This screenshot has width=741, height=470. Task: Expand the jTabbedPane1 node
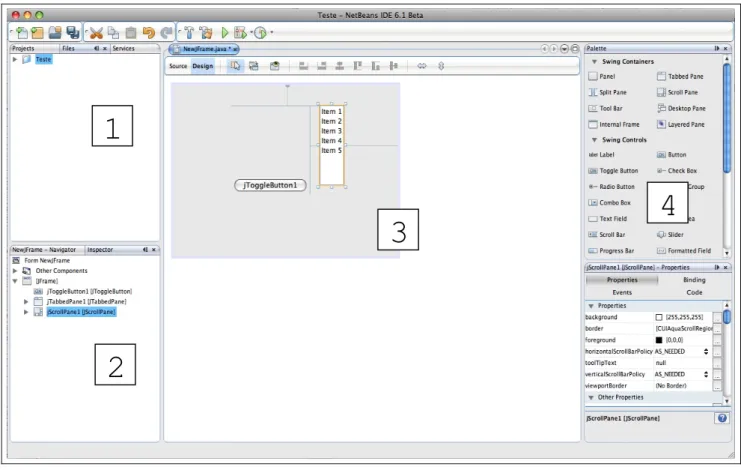26,301
